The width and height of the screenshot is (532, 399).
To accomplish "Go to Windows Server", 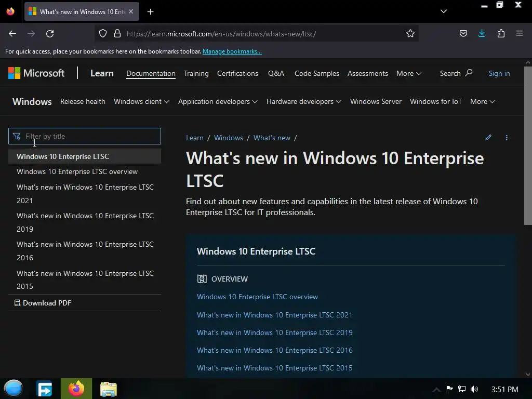I will tap(376, 101).
